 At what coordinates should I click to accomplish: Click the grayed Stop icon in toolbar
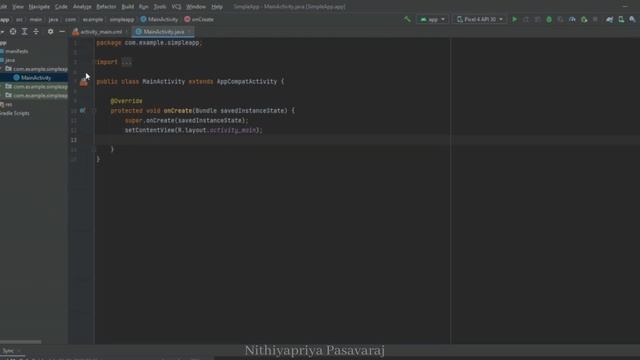tap(596, 19)
